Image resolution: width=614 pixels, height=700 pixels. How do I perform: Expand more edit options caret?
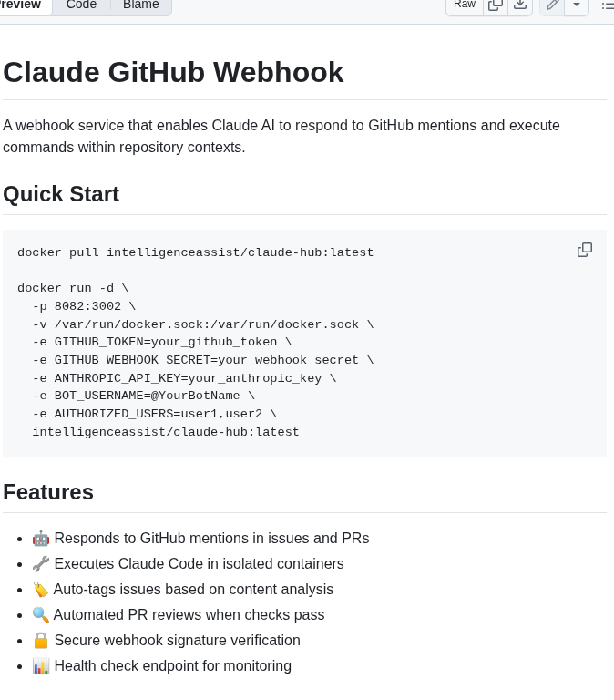(577, 5)
